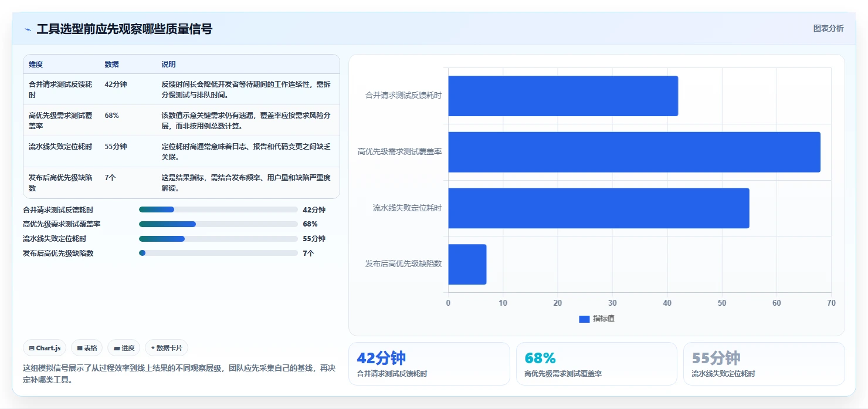Click the chart bar for 合并请求测试反馈耗时
The height and width of the screenshot is (409, 868).
coord(563,96)
